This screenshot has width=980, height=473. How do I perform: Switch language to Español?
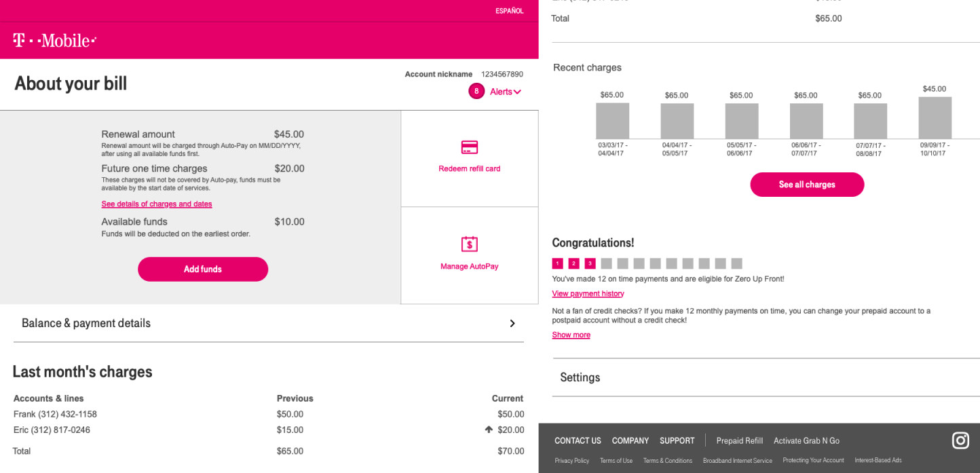(x=509, y=11)
